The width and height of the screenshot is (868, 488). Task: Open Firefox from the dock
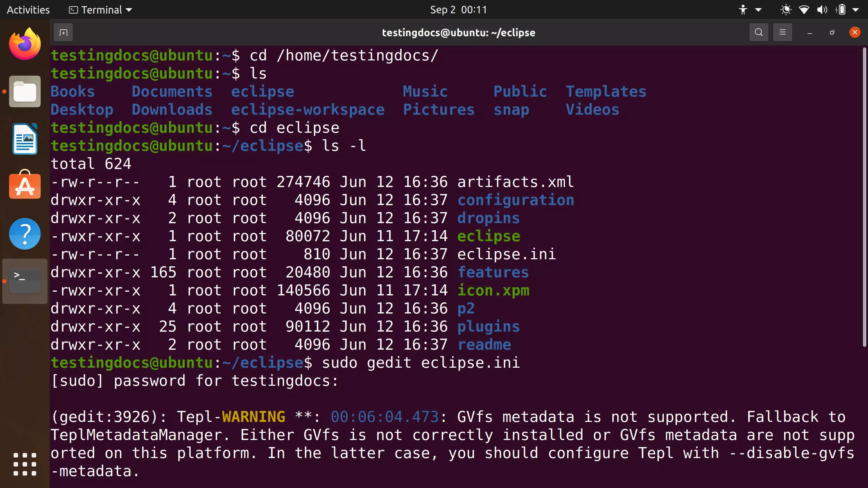click(x=24, y=43)
